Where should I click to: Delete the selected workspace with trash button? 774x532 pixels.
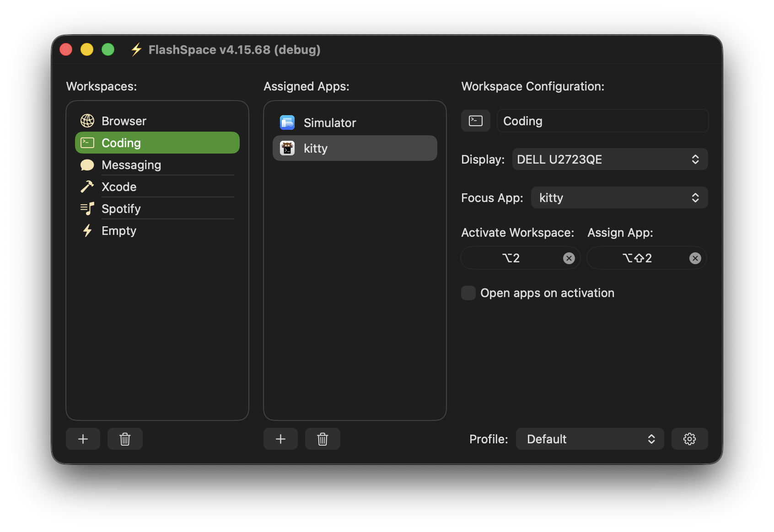125,439
